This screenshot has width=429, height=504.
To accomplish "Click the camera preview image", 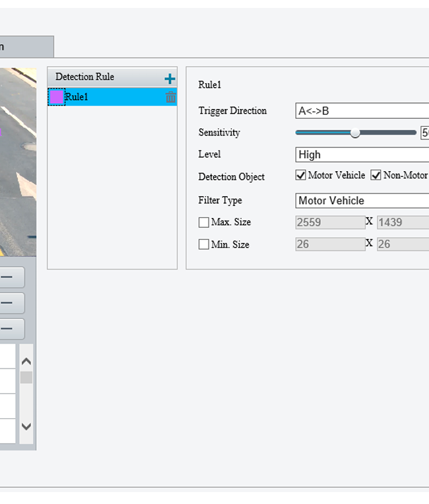I will (18, 162).
